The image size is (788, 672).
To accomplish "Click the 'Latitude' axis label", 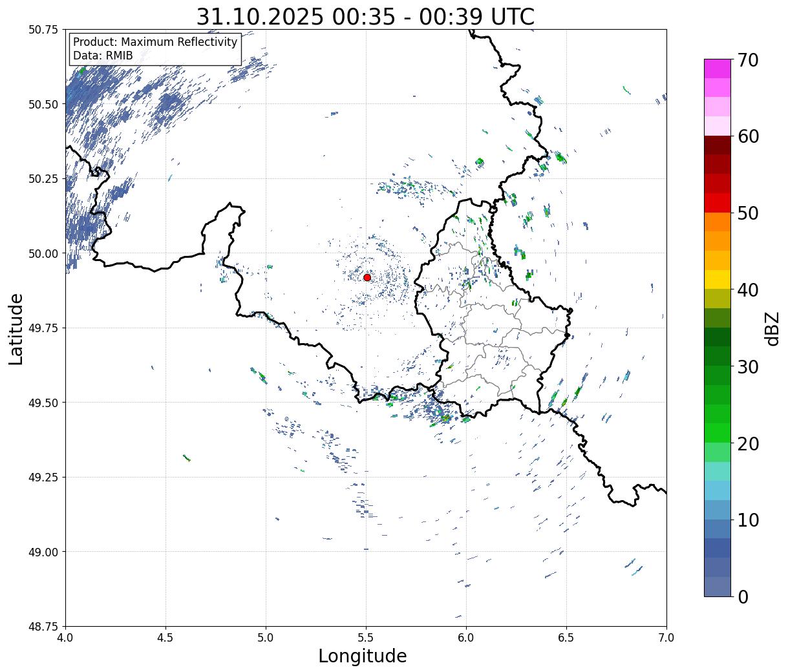I will tap(16, 329).
